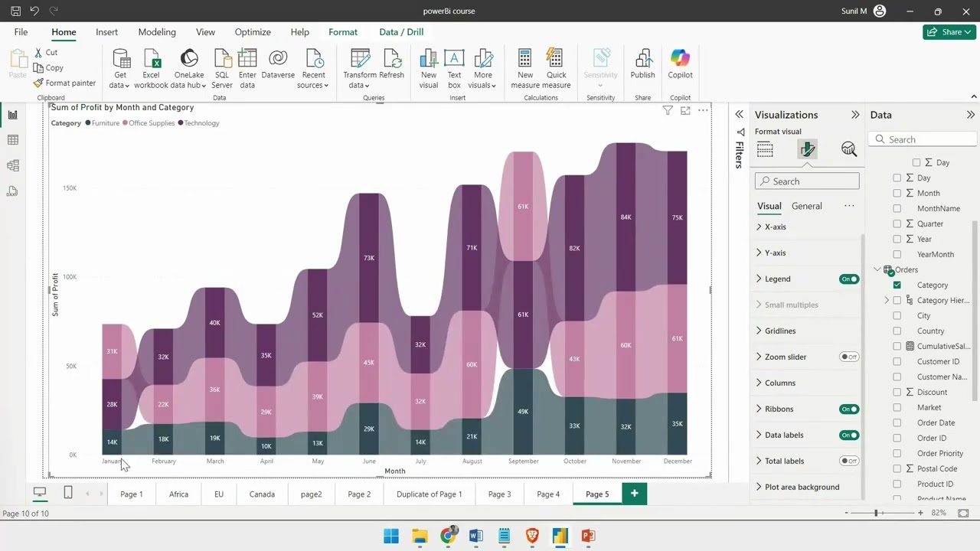
Task: Expand Category Hierarchy field
Action: (x=887, y=301)
